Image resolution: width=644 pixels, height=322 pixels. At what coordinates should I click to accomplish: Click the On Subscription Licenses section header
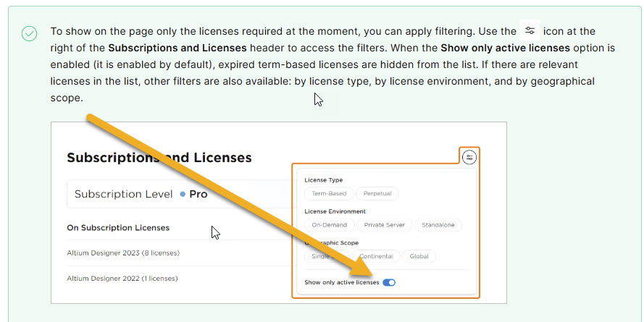coord(118,227)
